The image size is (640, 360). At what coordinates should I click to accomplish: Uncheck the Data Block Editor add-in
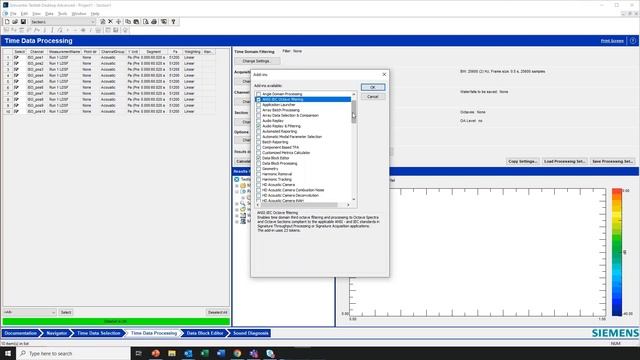click(258, 158)
